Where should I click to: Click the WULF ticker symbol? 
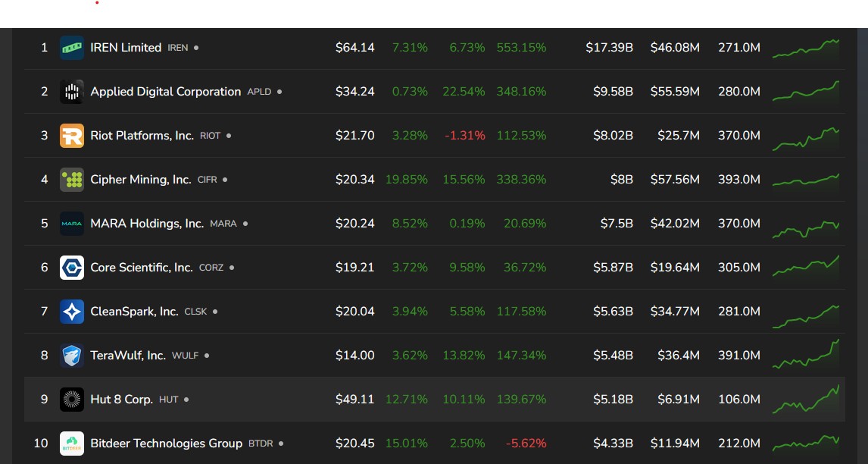coord(185,356)
